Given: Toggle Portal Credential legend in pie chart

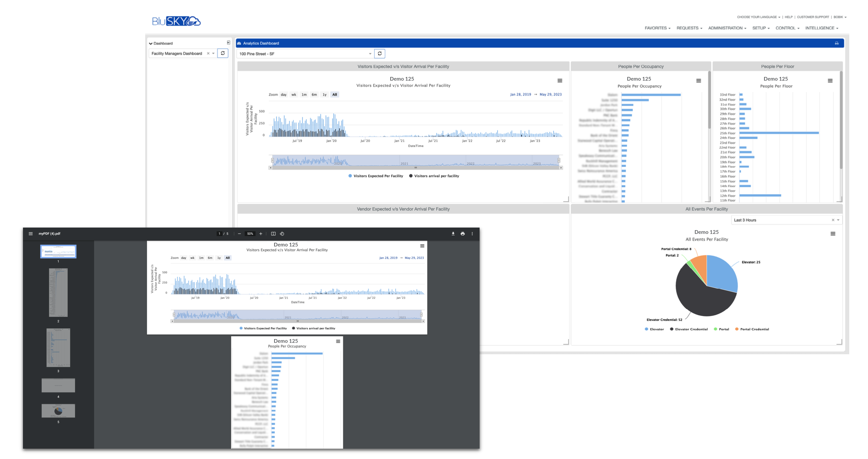Looking at the screenshot, I should (x=754, y=329).
